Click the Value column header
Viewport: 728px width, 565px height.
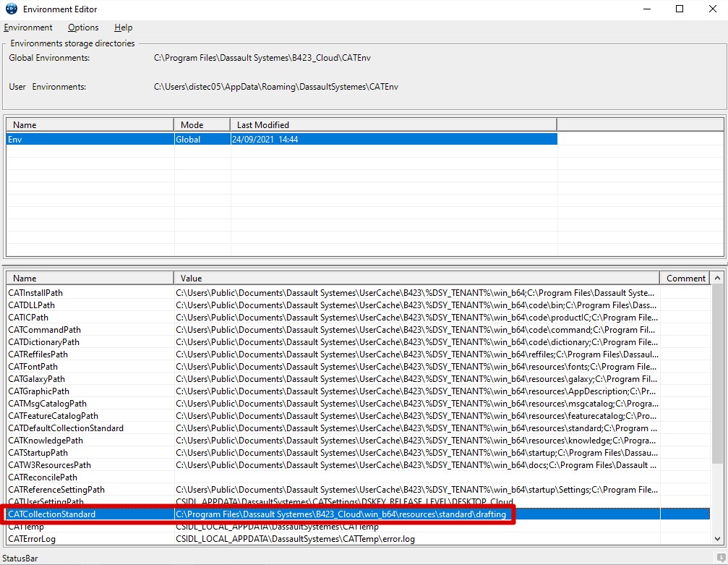pyautogui.click(x=416, y=278)
